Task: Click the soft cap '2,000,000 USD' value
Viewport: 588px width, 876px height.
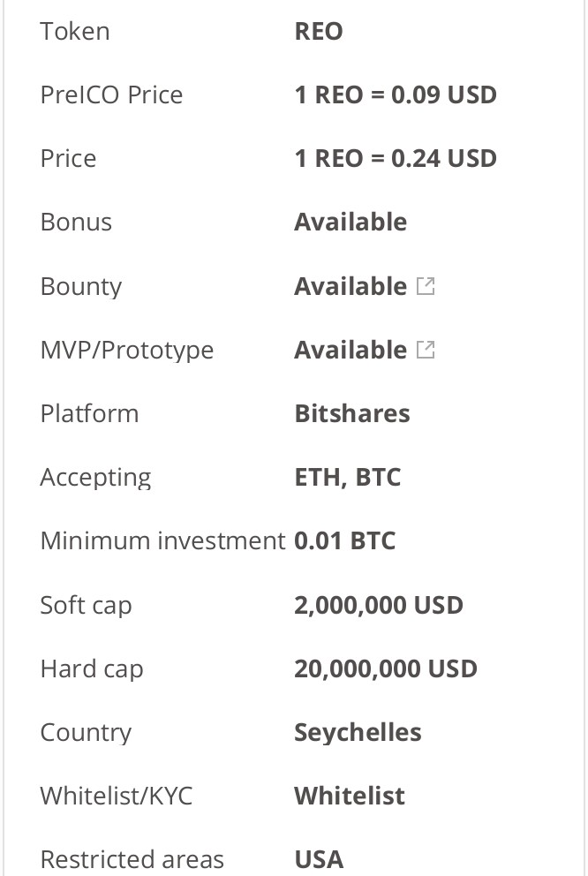Action: (x=379, y=605)
